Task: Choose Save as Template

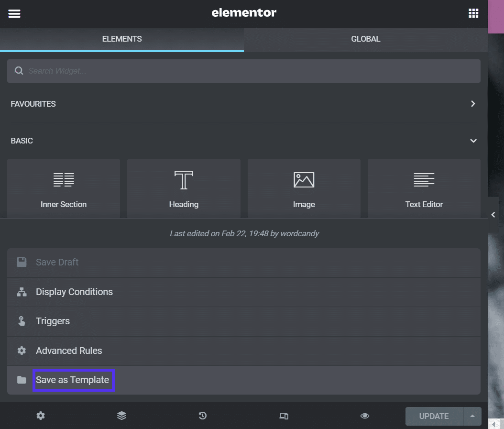Action: 72,380
